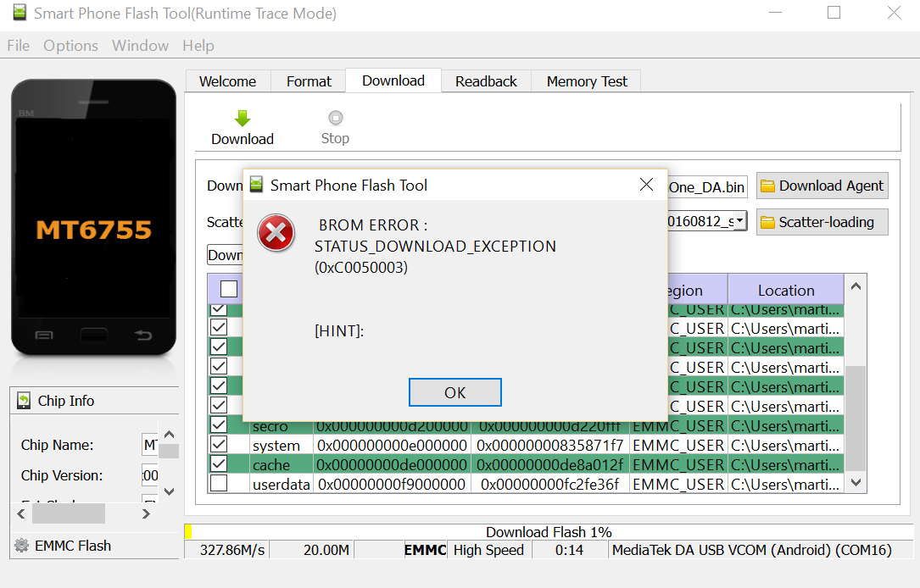The width and height of the screenshot is (920, 588).
Task: Click Chip Info scroll-down arrow
Action: (x=169, y=491)
